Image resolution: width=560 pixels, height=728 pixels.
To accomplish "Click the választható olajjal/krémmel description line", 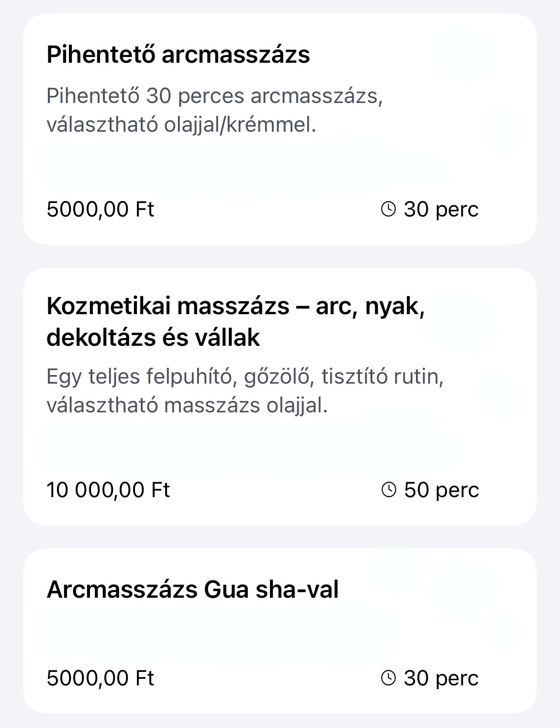I will pos(181,125).
